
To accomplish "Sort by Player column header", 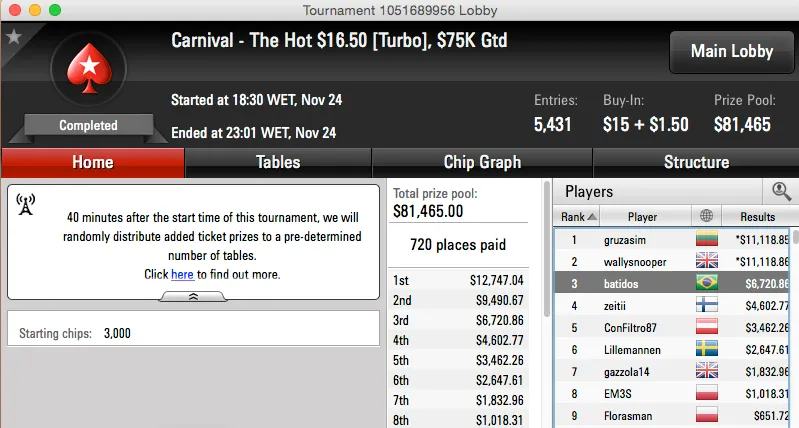I will (642, 216).
